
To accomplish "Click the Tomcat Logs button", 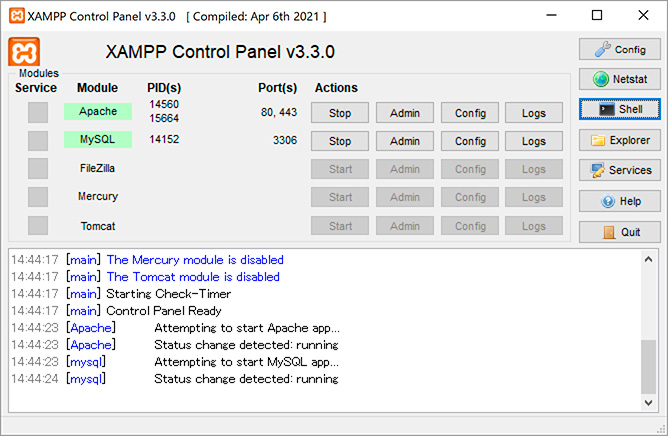I will [534, 226].
